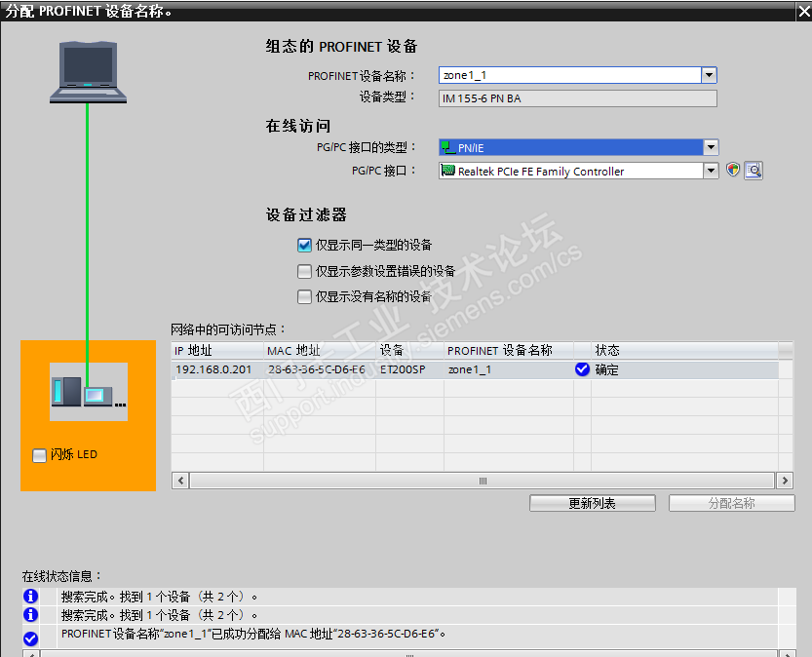This screenshot has width=812, height=657.
Task: Click the green PN/IE network icon in dropdown
Action: [447, 147]
